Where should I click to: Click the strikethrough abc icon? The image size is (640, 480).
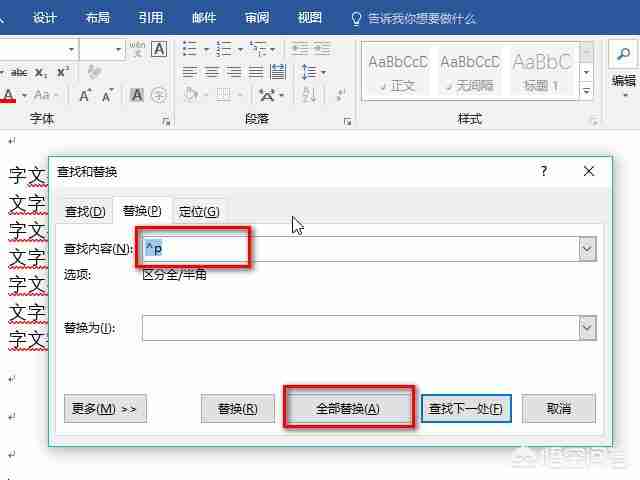(x=19, y=73)
